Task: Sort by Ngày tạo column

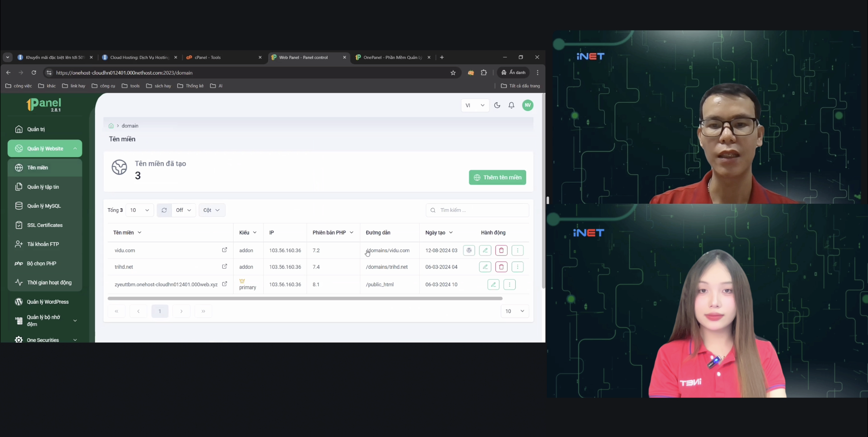Action: [x=439, y=232]
